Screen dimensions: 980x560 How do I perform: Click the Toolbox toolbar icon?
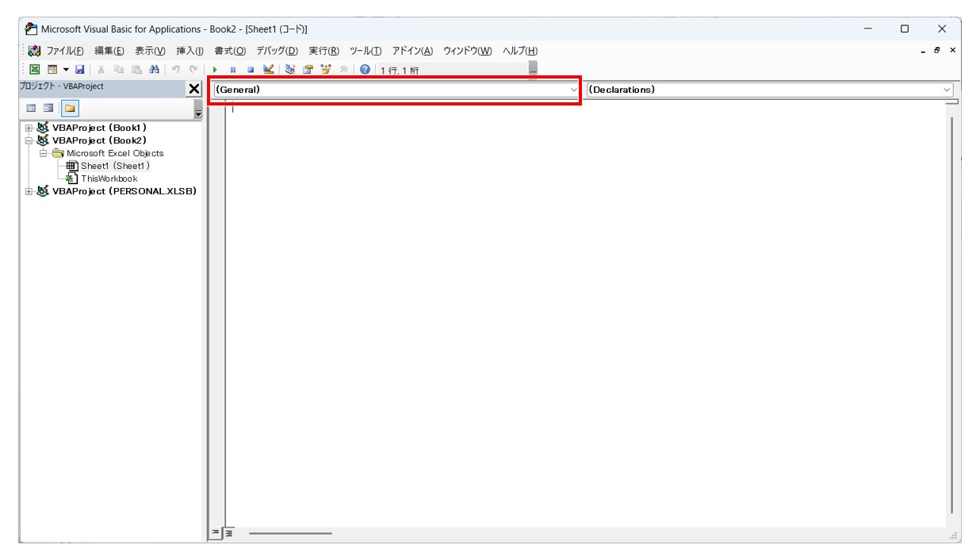click(344, 70)
